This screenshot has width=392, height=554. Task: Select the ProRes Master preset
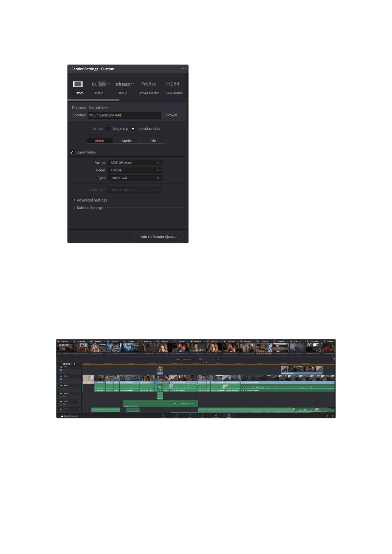[x=149, y=88]
